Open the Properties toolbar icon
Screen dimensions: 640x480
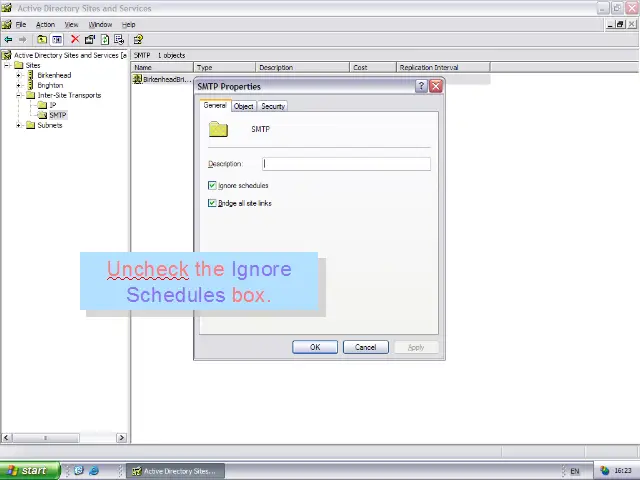[89, 40]
